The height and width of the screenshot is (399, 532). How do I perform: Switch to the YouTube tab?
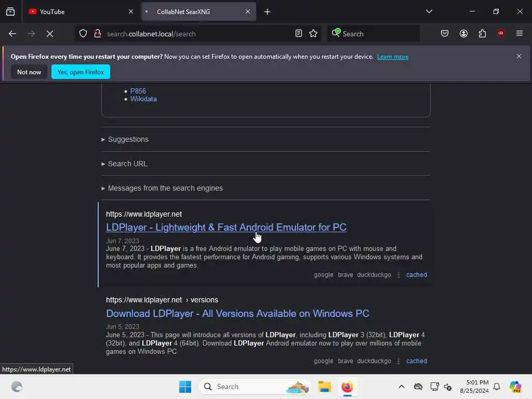coord(81,12)
